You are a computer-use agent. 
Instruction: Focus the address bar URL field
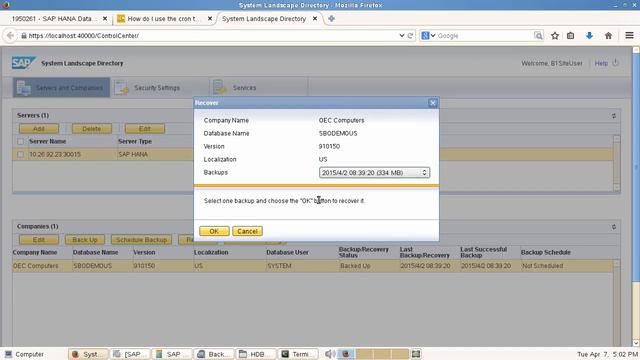pos(212,36)
